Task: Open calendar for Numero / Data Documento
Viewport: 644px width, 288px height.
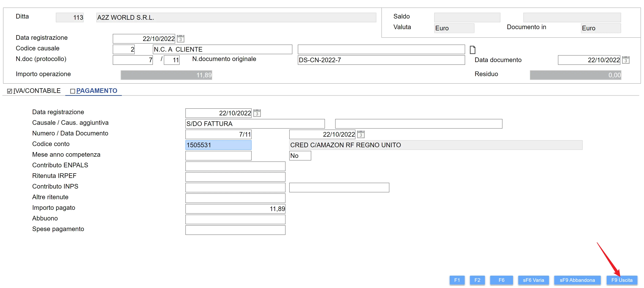Action: pos(361,134)
